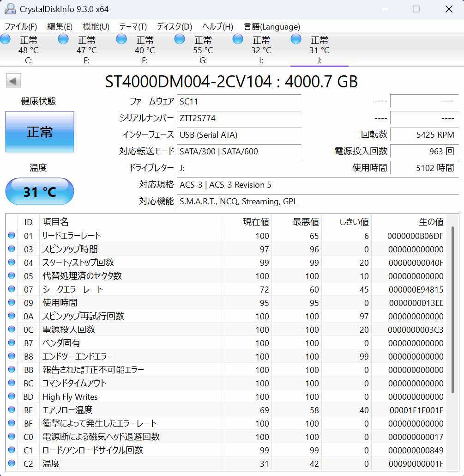
Task: Open the テーマ(T) menu
Action: [133, 27]
